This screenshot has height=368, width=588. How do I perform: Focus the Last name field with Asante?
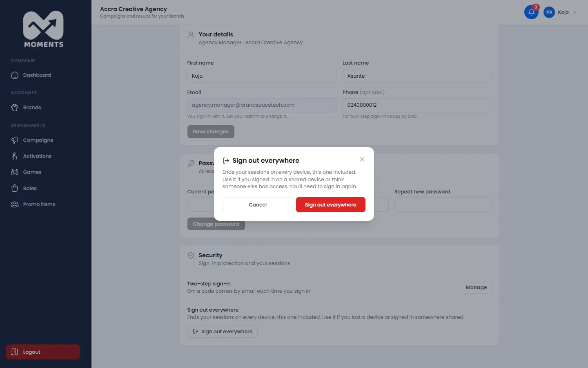coord(417,76)
